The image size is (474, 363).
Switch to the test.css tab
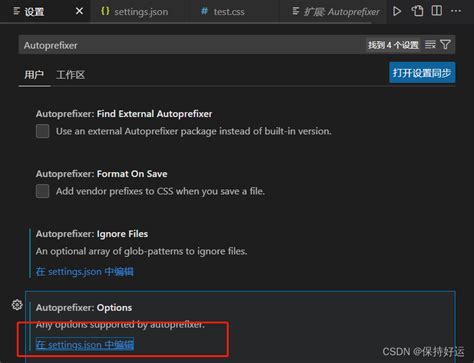(223, 12)
